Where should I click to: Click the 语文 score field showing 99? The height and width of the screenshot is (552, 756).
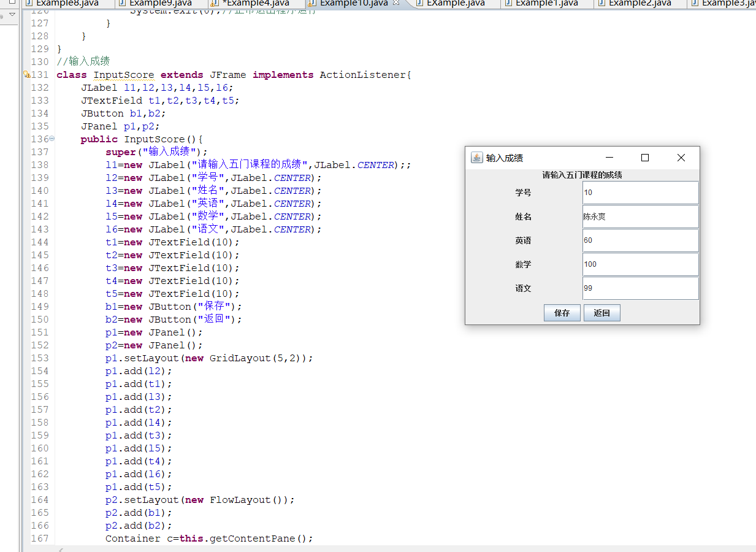tap(640, 288)
